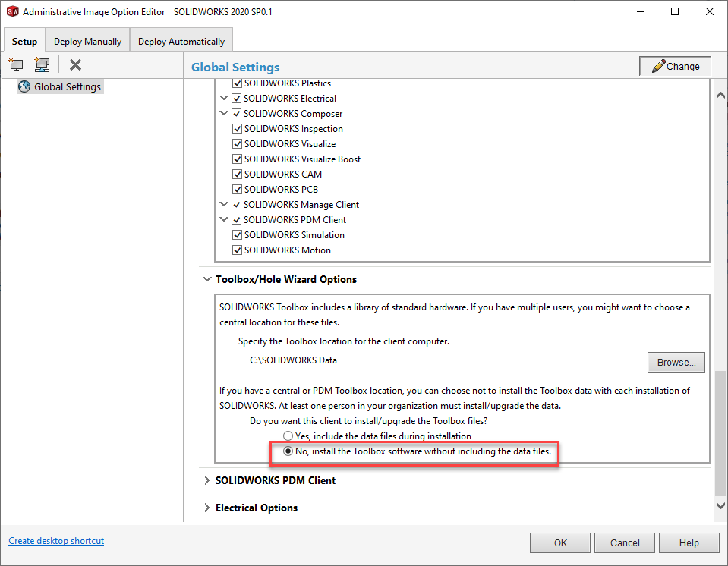Click the SOLIDWORKS logo in title bar
This screenshot has height=566, width=728.
[x=11, y=11]
